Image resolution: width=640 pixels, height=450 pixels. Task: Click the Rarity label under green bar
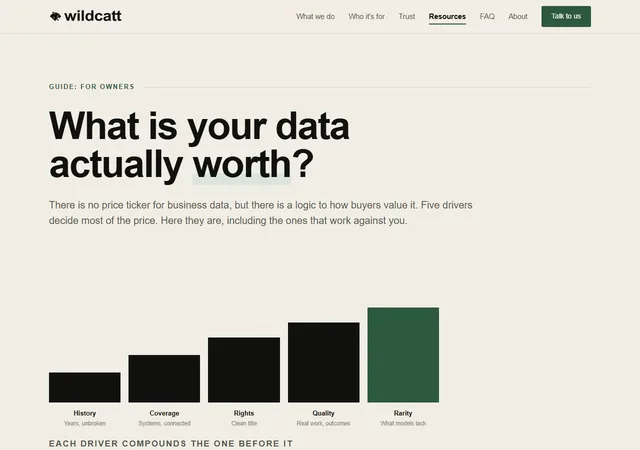pos(403,413)
